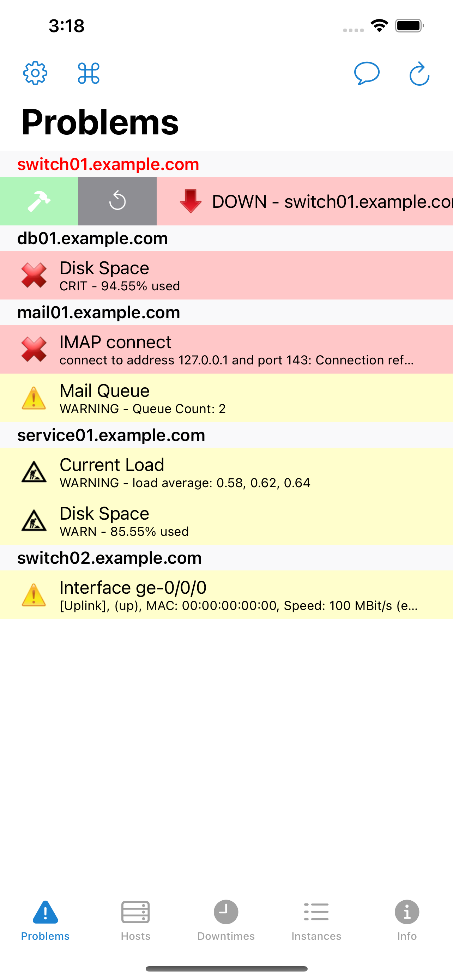Tap the command key icon
The height and width of the screenshot is (980, 453).
tap(89, 73)
